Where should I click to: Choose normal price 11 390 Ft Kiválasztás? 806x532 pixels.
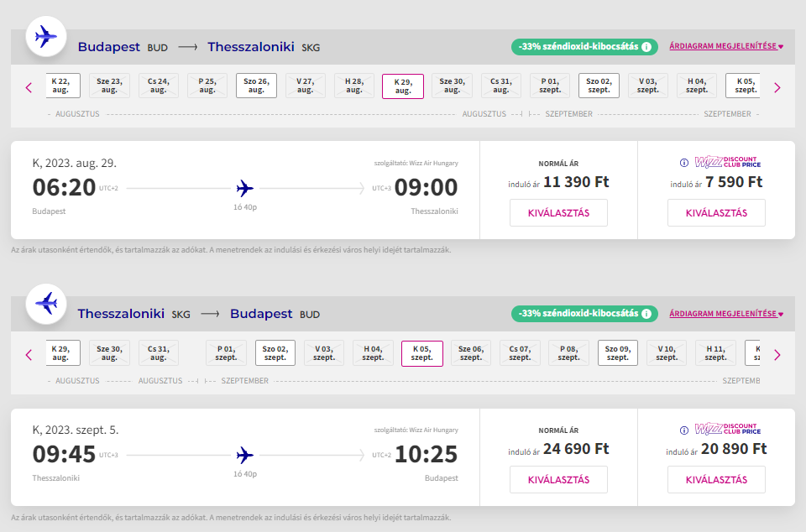[558, 213]
